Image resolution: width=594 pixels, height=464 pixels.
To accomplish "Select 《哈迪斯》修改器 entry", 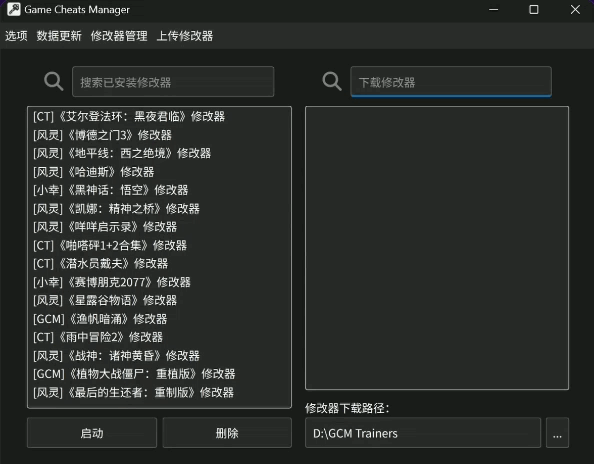I will 159,172.
